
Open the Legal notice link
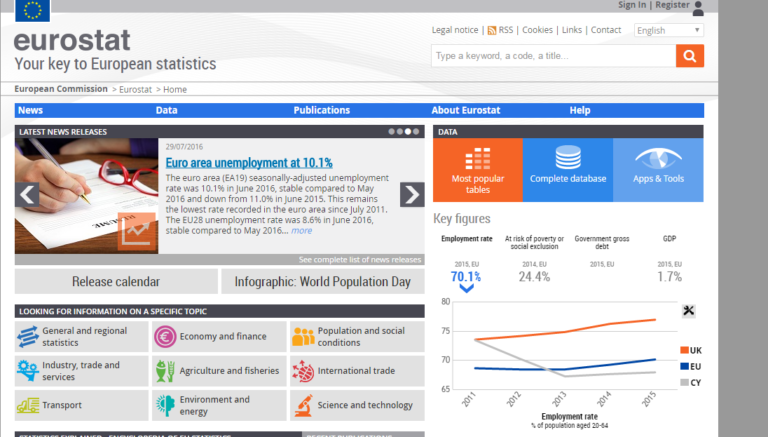455,30
